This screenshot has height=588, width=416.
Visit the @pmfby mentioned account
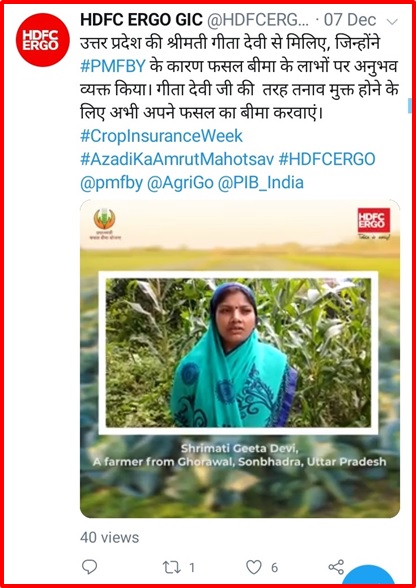click(x=111, y=183)
